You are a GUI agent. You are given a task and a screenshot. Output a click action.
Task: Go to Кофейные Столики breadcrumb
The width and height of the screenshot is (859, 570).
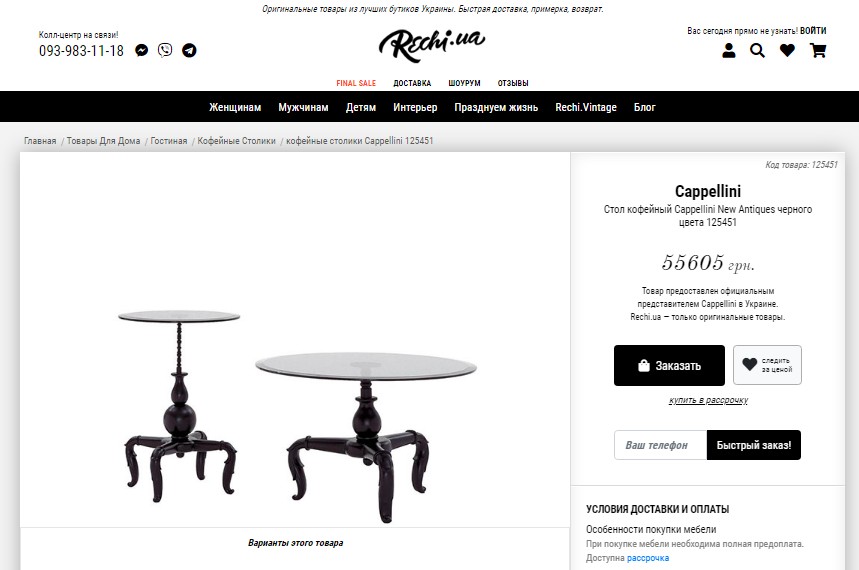pyautogui.click(x=236, y=141)
